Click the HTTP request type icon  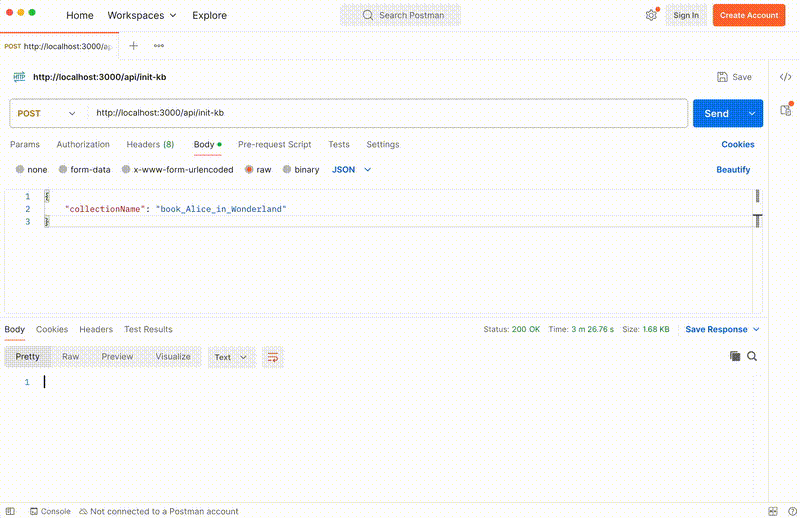19,77
